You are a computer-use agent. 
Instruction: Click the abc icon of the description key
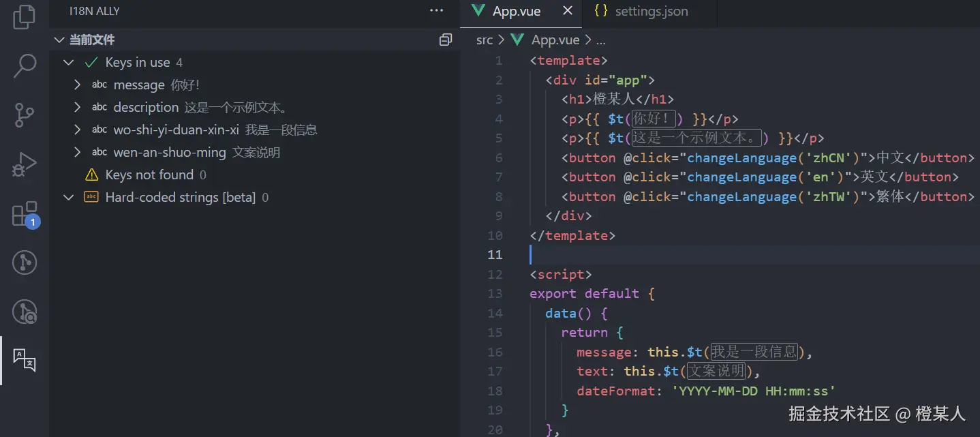pyautogui.click(x=99, y=108)
